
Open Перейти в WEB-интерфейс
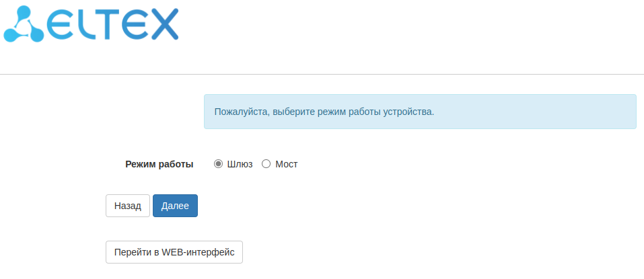pos(174,252)
